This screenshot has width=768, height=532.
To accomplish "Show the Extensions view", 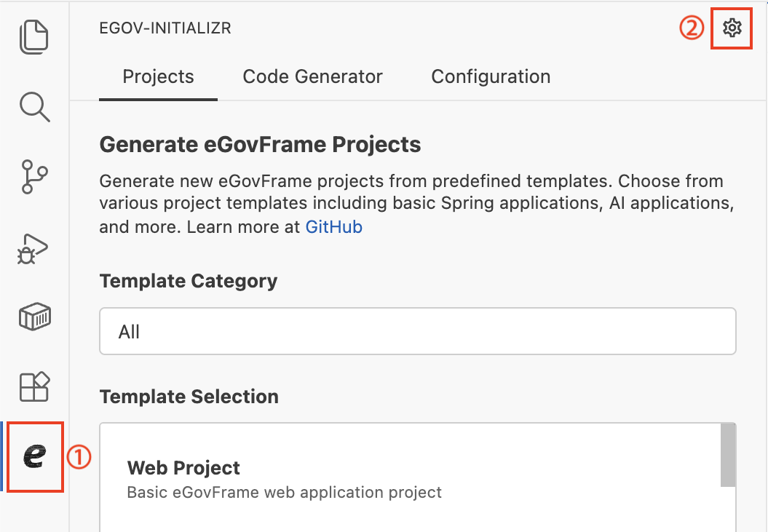I will tap(34, 386).
